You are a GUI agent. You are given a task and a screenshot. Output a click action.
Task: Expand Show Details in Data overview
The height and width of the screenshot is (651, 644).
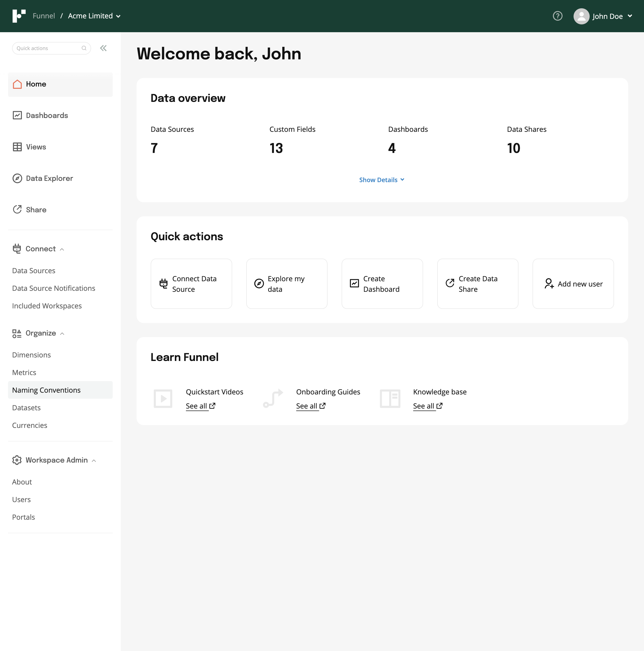[x=381, y=180]
